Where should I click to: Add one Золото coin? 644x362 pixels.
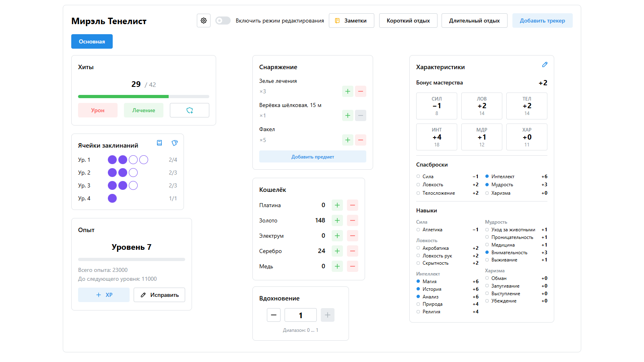[x=337, y=220]
